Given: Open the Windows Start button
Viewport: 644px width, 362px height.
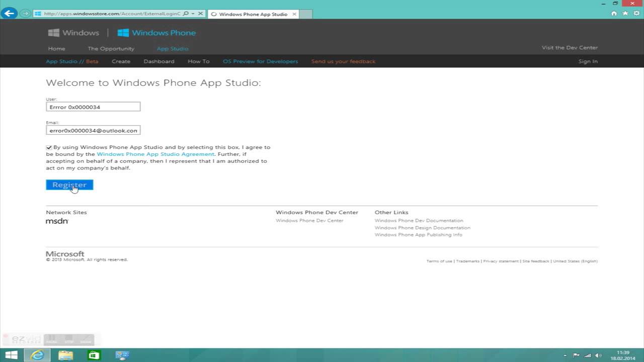Looking at the screenshot, I should 11,355.
